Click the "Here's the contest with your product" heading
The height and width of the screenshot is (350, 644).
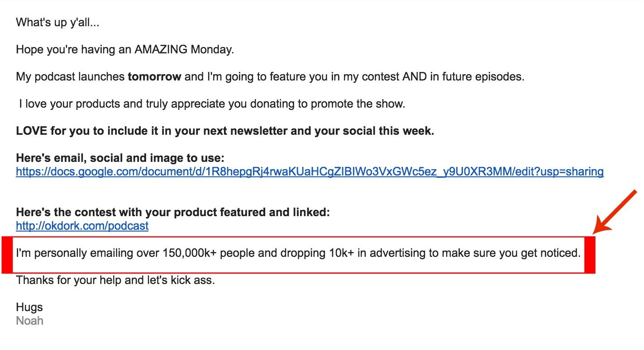(x=173, y=213)
